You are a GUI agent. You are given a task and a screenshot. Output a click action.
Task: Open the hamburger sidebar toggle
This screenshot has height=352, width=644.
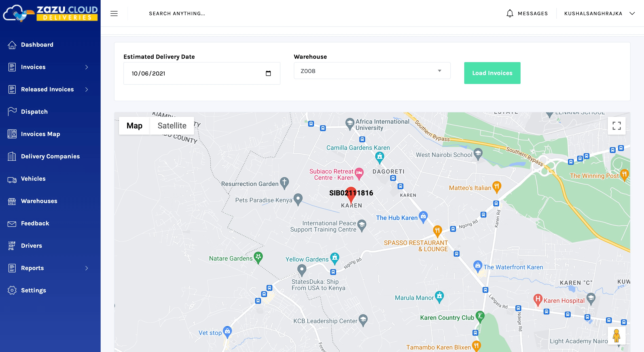(114, 13)
